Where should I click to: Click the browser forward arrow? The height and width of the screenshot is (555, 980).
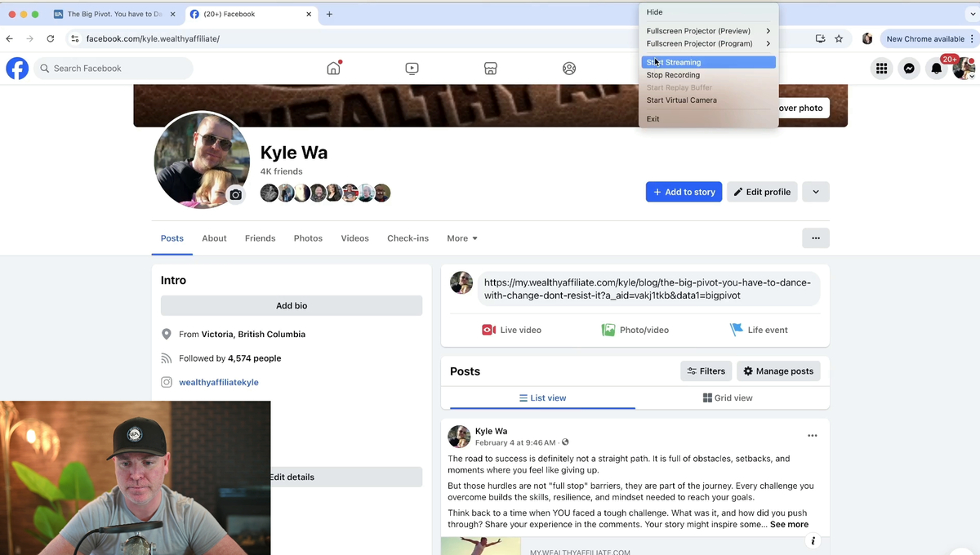[30, 38]
